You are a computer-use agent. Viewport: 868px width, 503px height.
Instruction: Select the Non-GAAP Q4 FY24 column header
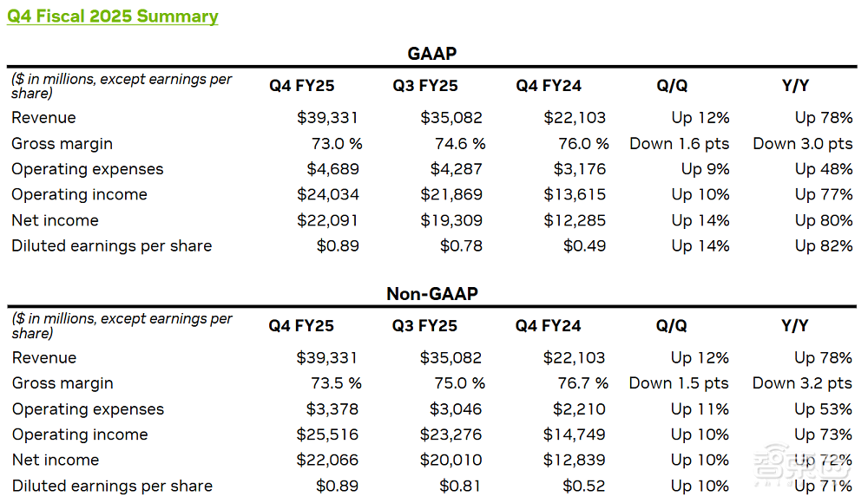(549, 326)
